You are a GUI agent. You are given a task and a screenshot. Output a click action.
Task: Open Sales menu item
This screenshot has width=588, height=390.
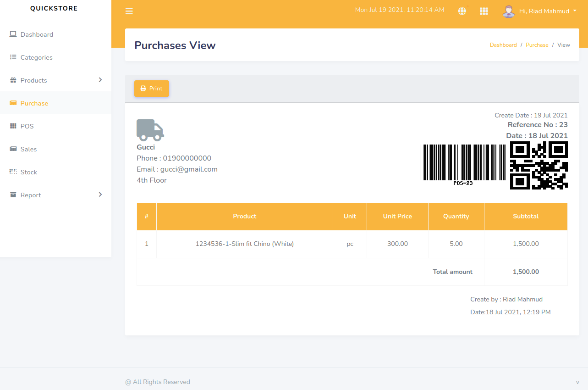pos(55,149)
